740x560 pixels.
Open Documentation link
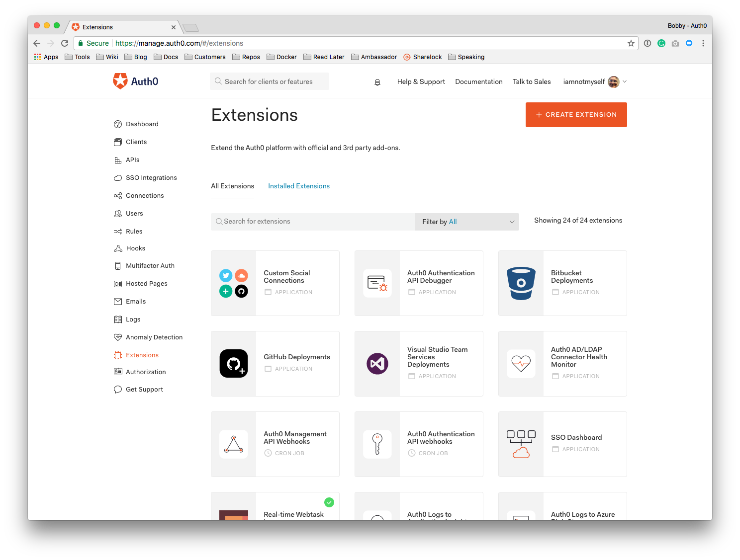[x=479, y=82]
